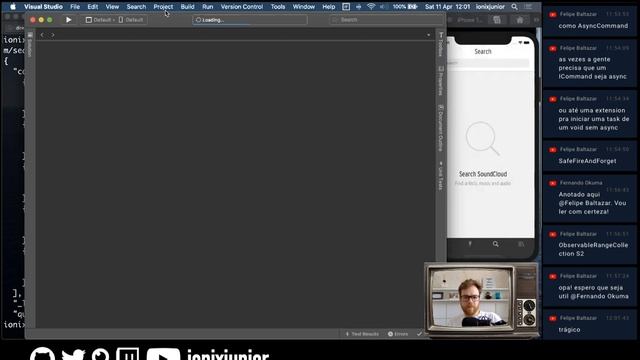Open the document tab overflow dropdown arrow
This screenshot has width=640, height=360.
pos(428,35)
